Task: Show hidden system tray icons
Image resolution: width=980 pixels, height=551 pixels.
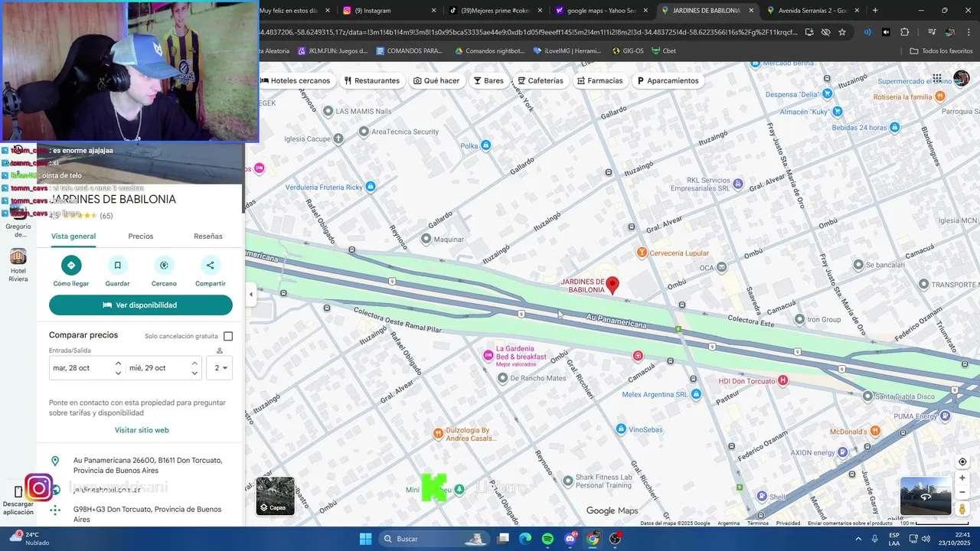Action: tap(858, 539)
